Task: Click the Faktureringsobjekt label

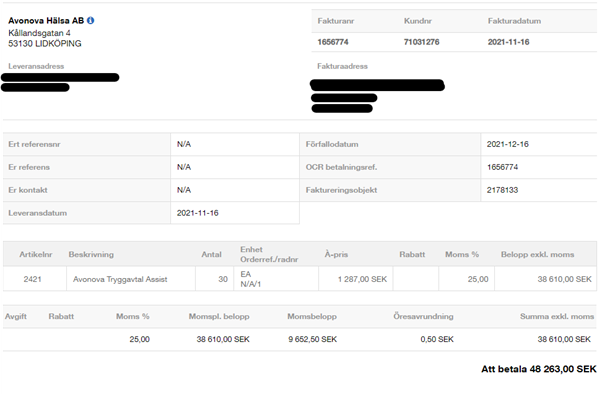Action: (x=341, y=190)
